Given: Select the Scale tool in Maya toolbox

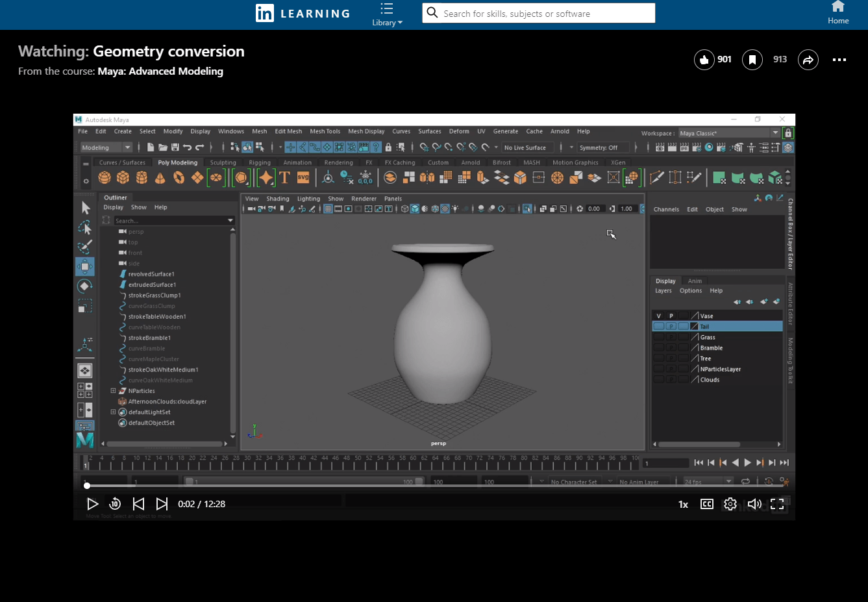Looking at the screenshot, I should (85, 305).
